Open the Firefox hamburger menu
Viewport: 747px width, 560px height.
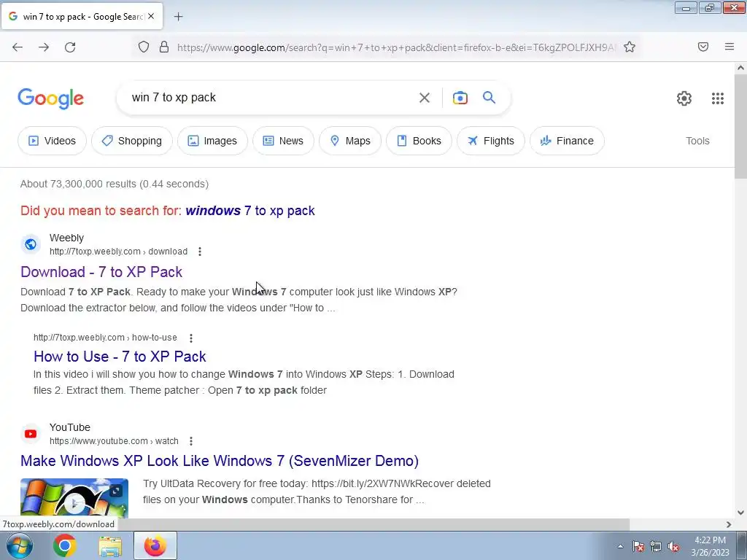click(x=729, y=47)
